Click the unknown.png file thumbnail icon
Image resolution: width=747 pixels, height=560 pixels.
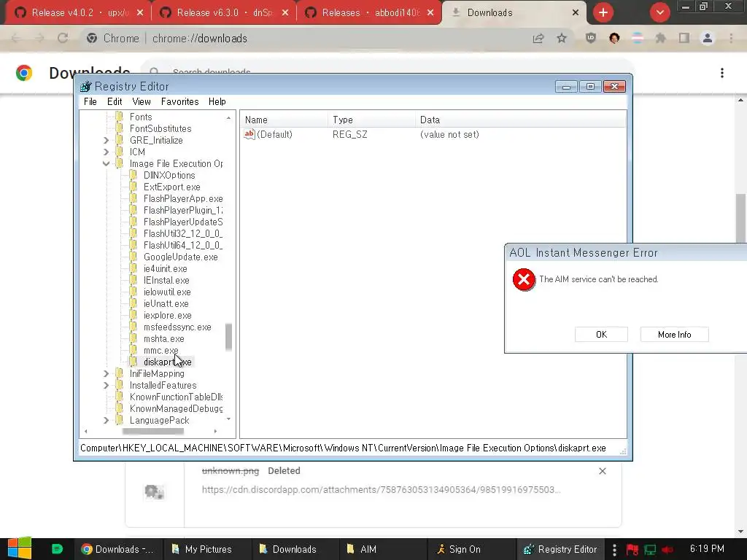155,491
